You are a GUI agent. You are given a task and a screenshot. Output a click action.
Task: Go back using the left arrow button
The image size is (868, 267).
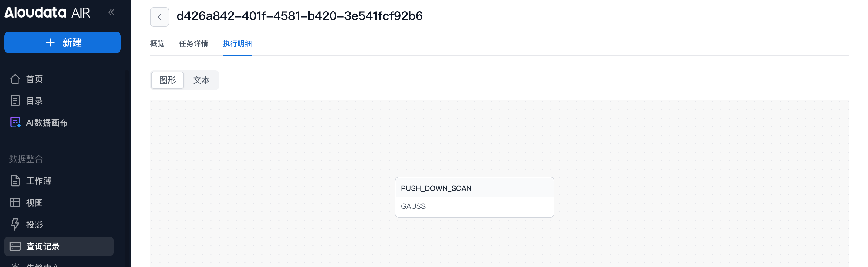[x=159, y=17]
